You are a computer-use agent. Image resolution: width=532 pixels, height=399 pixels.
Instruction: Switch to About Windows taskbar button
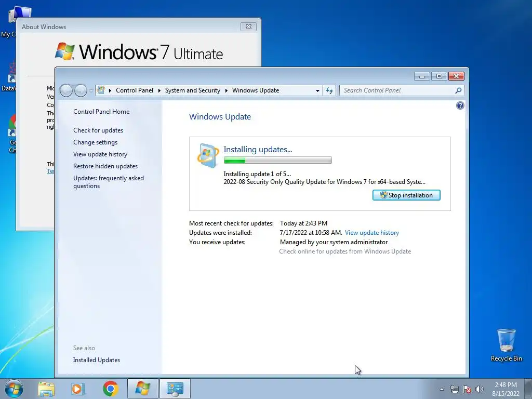[x=142, y=389]
